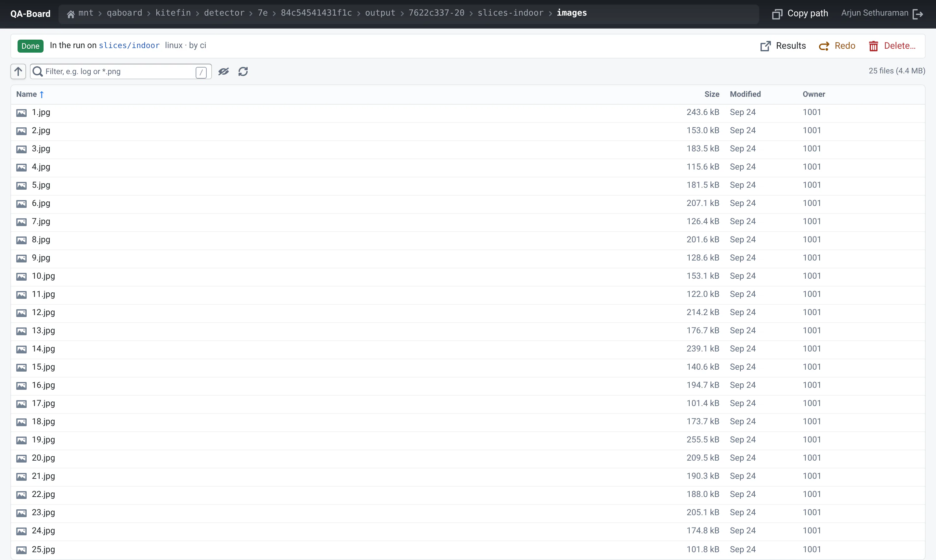Screen dimensions: 936x560
Task: Open the slices/indoor run link
Action: [x=129, y=45]
